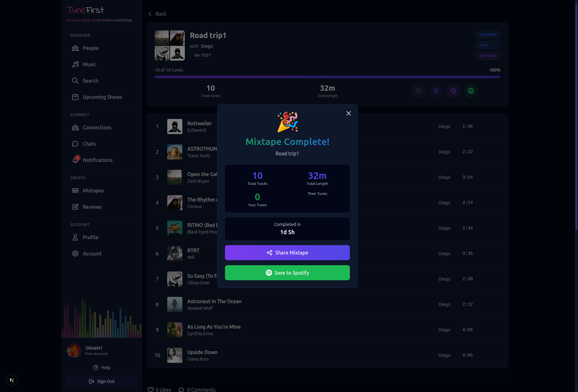Select the Upside Down album thumbnail
578x392 pixels.
tap(174, 355)
